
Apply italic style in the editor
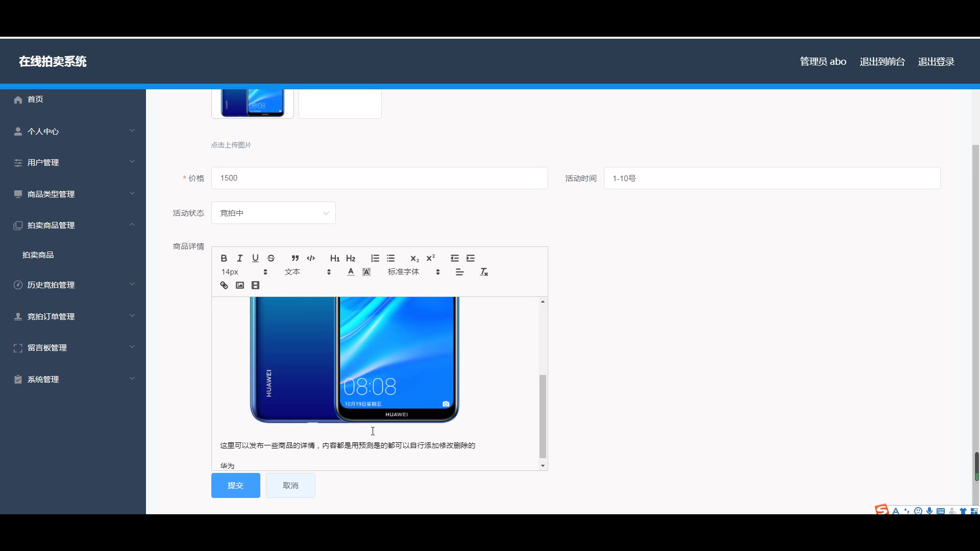click(239, 258)
